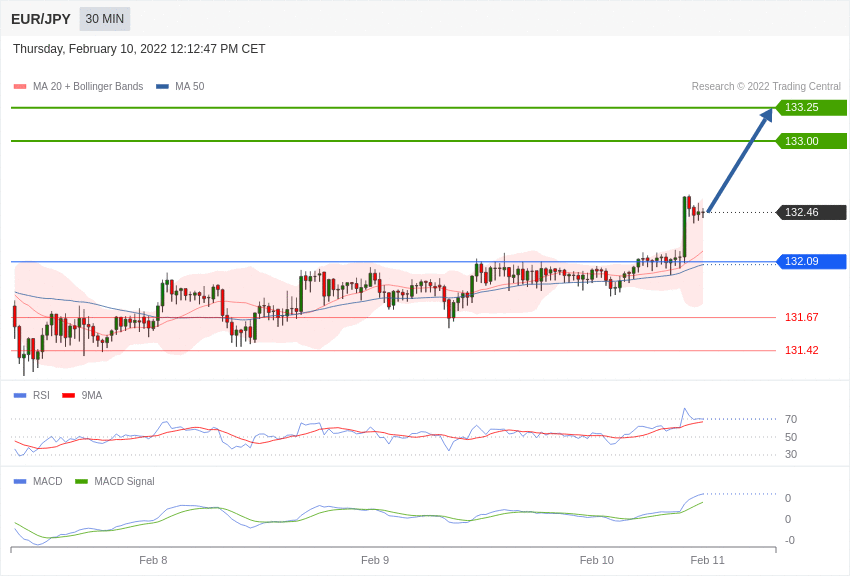Click the 133.25 green target label
The image size is (850, 576).
point(810,107)
